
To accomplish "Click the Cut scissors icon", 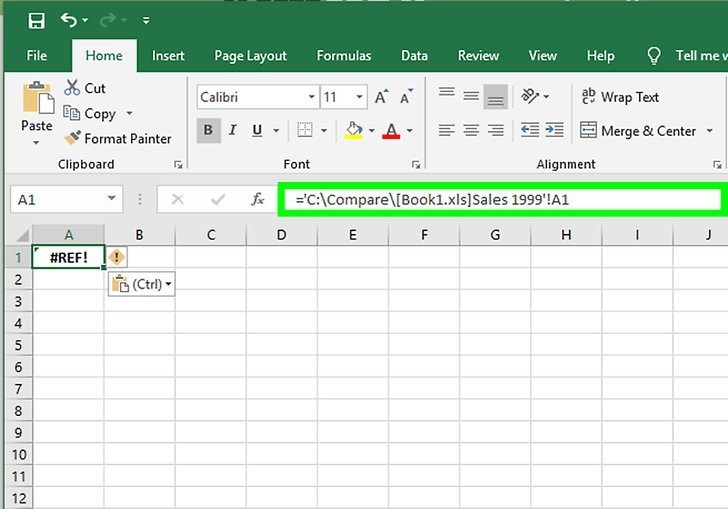I will (72, 88).
